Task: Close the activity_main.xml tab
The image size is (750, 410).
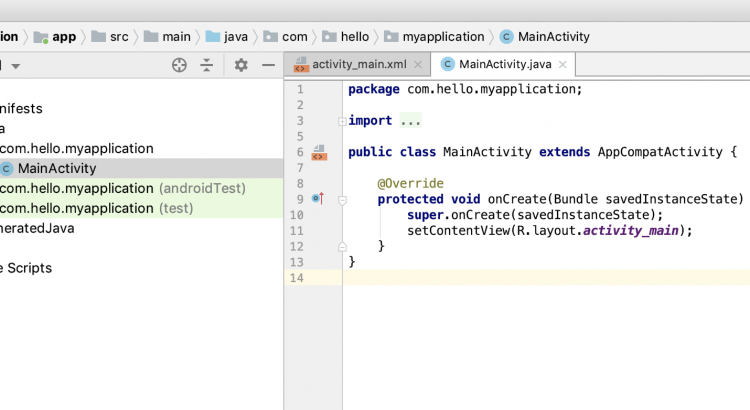Action: (416, 65)
